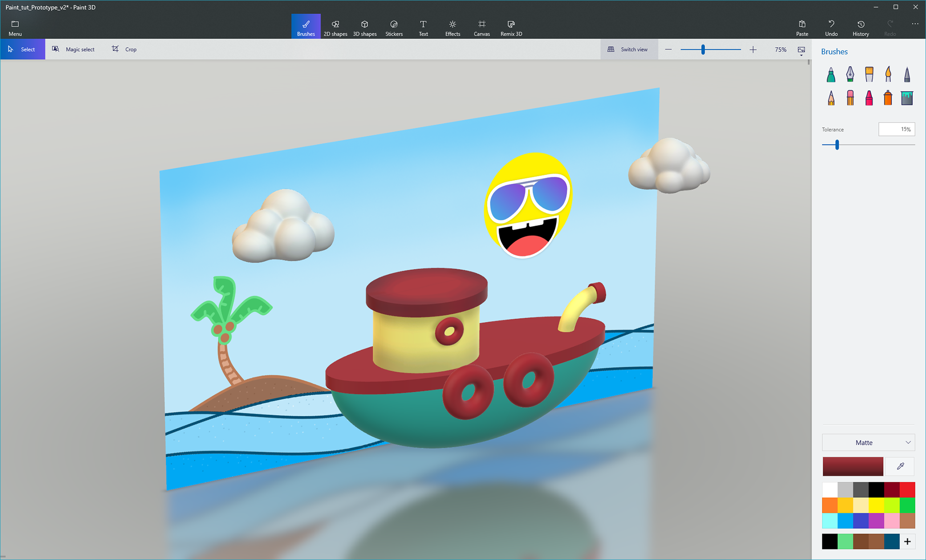
Task: Add a new color with plus button
Action: (907, 542)
